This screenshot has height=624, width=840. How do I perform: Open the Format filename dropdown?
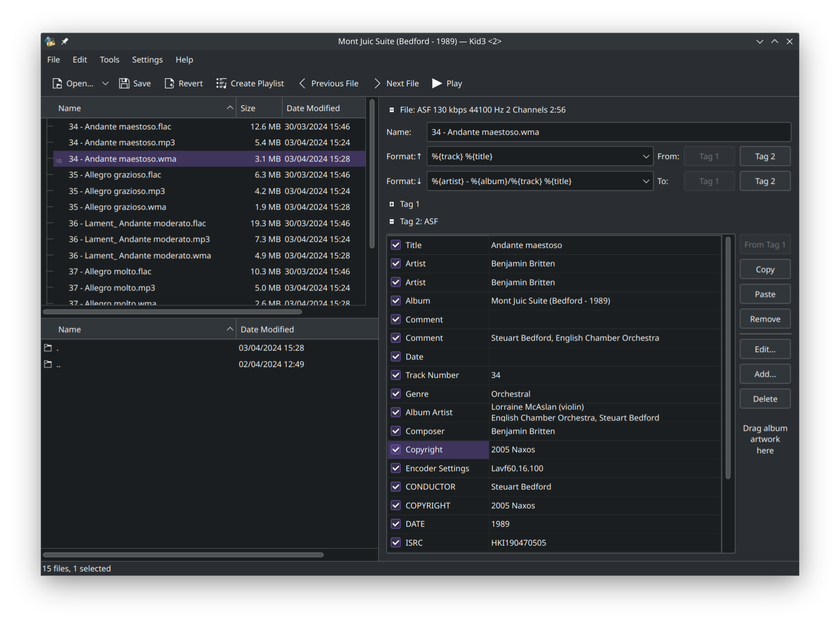646,156
